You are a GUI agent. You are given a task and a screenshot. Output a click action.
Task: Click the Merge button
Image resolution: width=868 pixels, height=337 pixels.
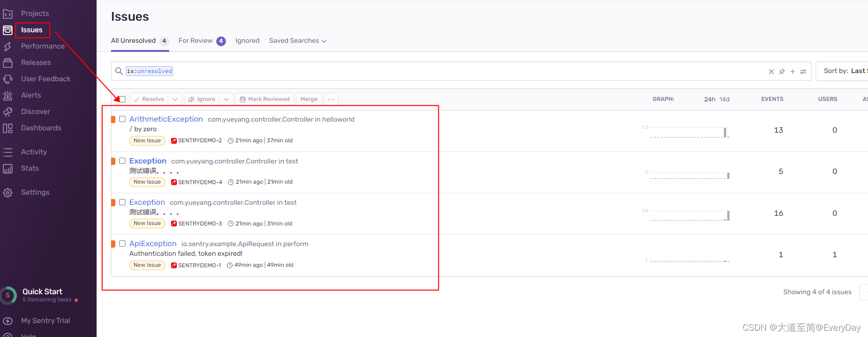click(309, 99)
